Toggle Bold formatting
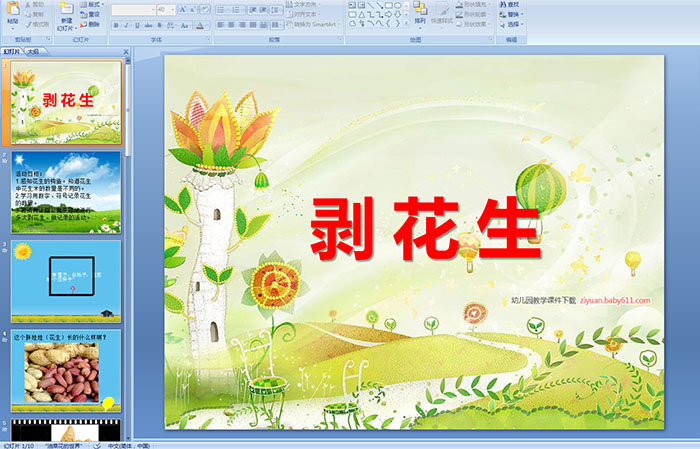Image resolution: width=700 pixels, height=449 pixels. click(114, 25)
